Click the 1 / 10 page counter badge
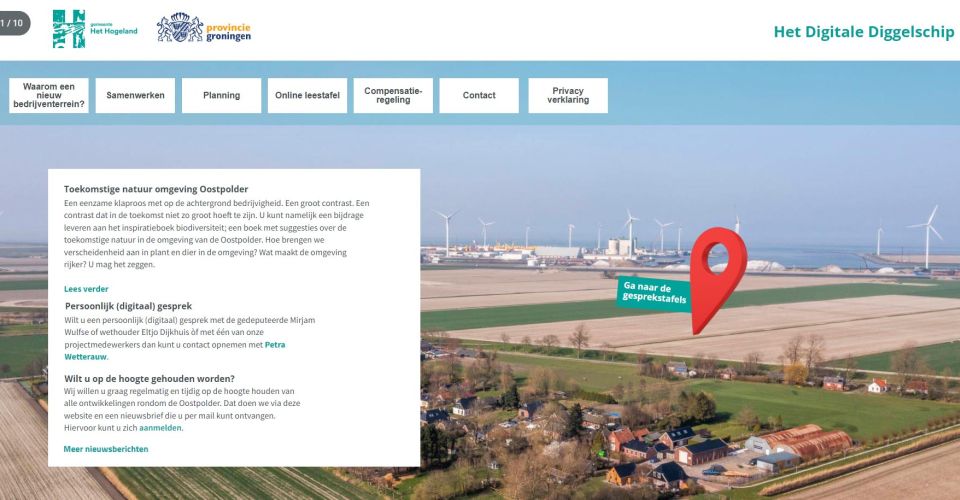Viewport: 960px width, 500px height. (14, 22)
